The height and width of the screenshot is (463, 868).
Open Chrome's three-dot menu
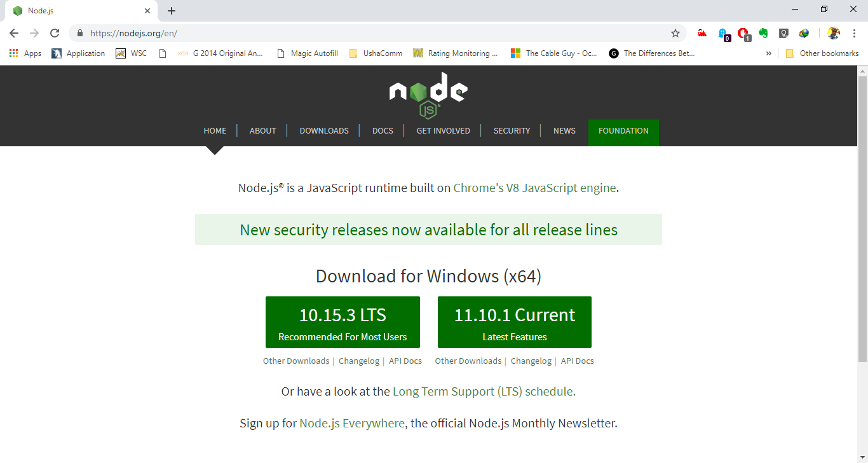click(854, 33)
